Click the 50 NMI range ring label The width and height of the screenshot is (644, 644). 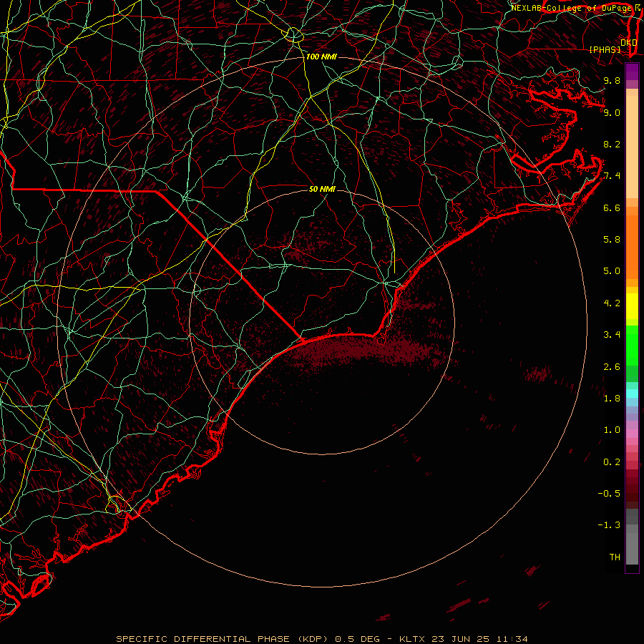322,189
